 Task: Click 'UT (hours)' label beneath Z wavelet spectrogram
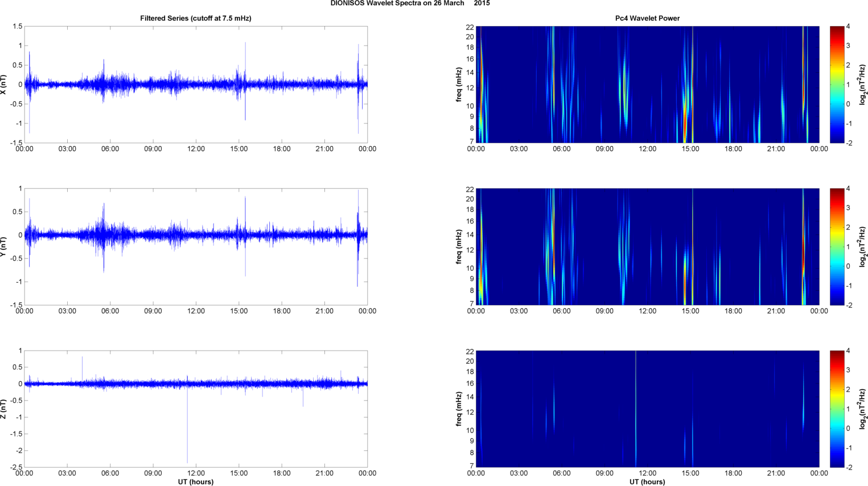647,482
